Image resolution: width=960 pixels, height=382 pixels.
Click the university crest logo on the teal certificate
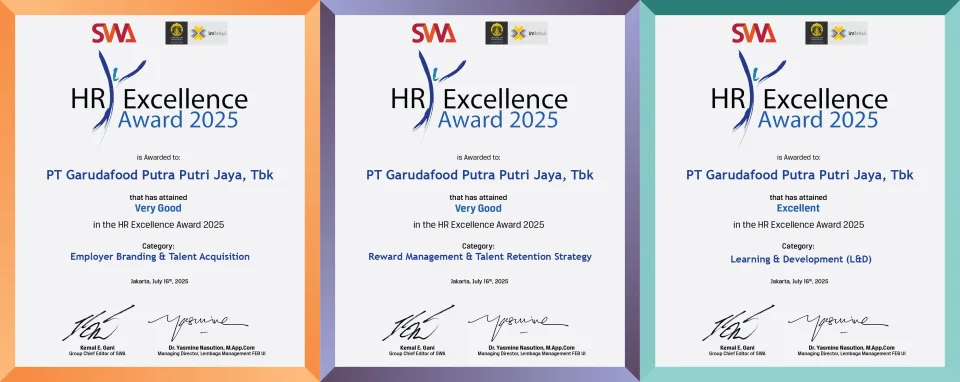(x=816, y=33)
